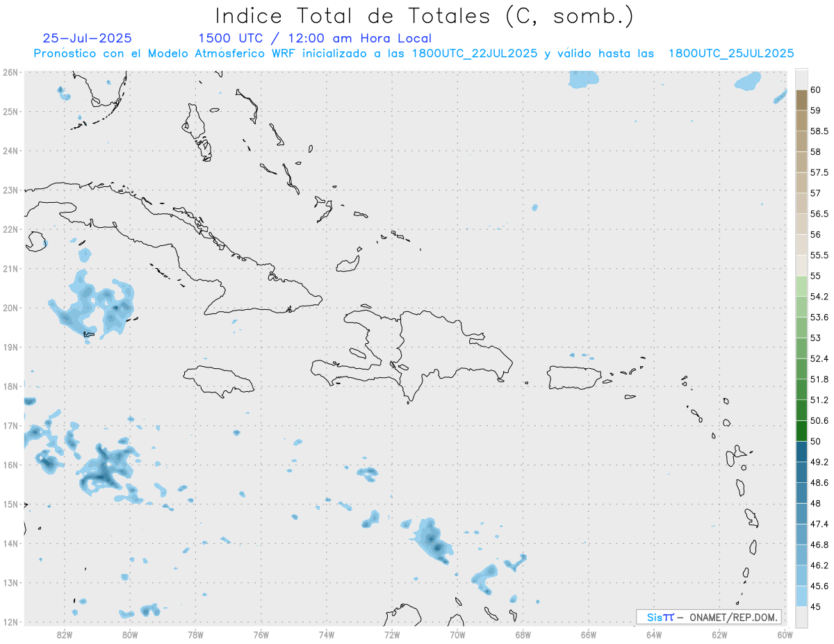This screenshot has height=644, width=834.
Task: Click the latitude label "25N"
Action: 10,112
